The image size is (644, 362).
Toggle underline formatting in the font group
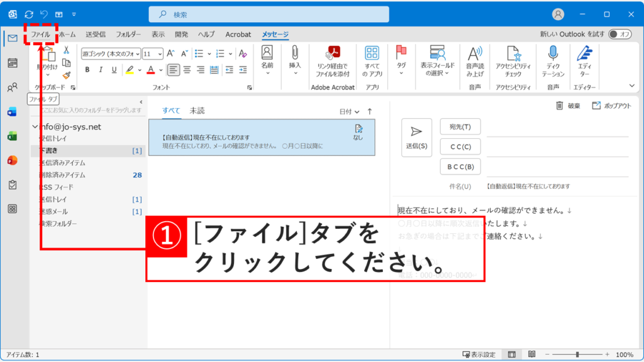(x=114, y=69)
